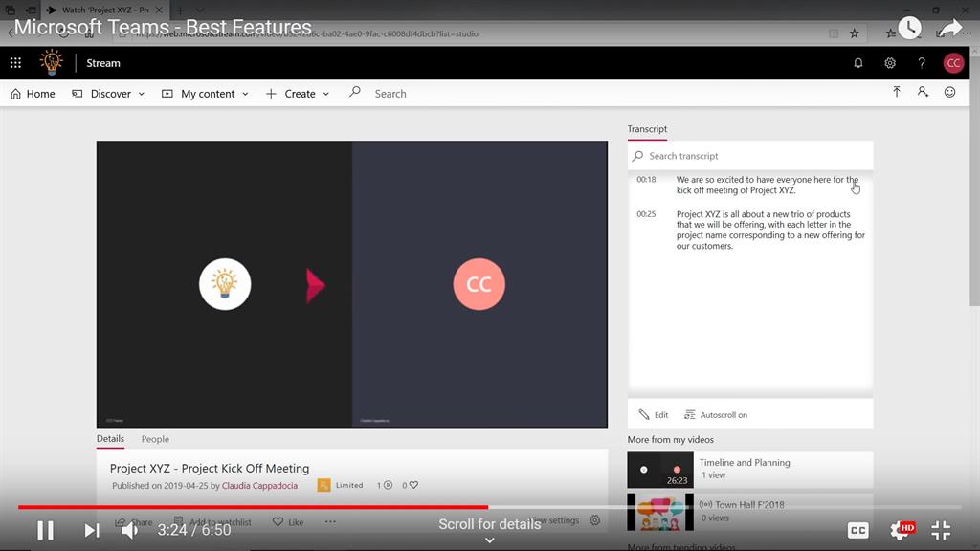Click the upload video arrow icon
Image resolution: width=980 pixels, height=551 pixels.
coord(896,92)
